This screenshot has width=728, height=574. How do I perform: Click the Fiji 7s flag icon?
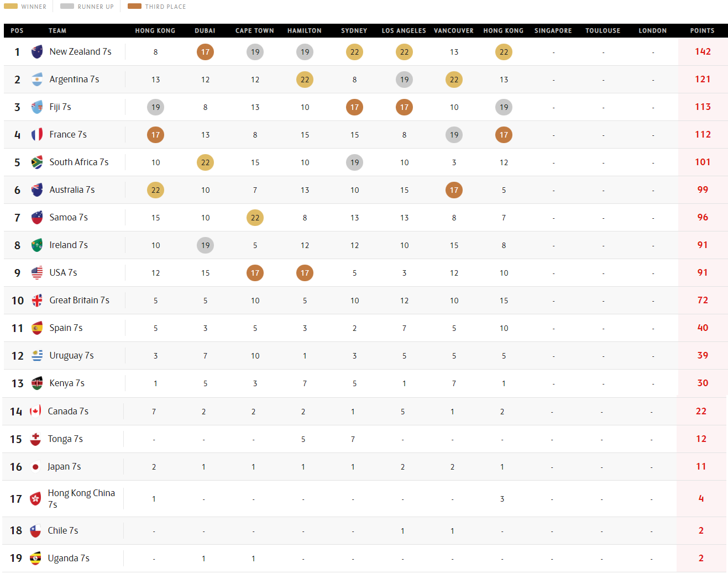[x=37, y=107]
